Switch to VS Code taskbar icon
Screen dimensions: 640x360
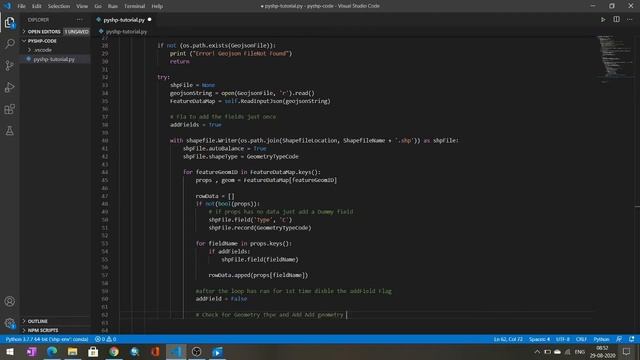point(176,352)
